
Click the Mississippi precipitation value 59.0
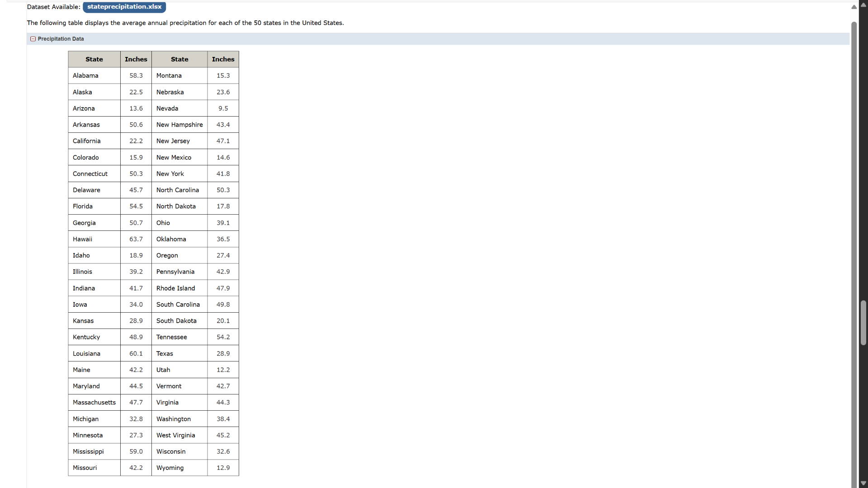[x=136, y=451]
